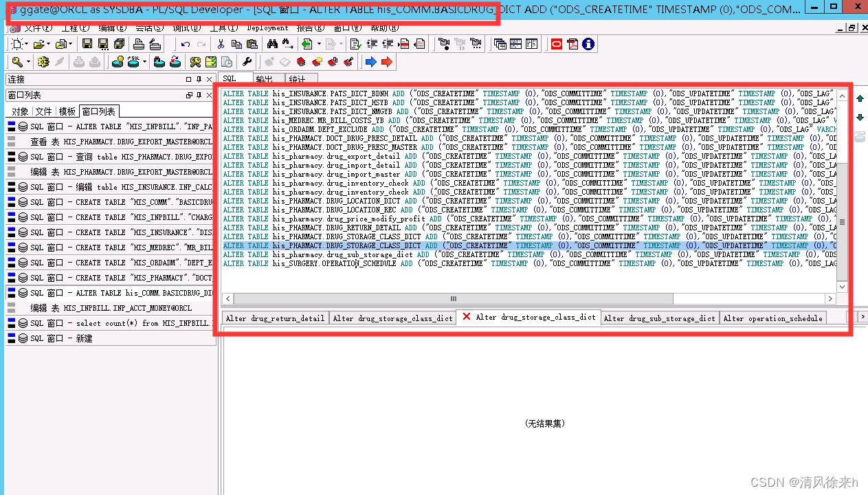
Task: Roll back using the red arrow icon
Action: (x=386, y=62)
